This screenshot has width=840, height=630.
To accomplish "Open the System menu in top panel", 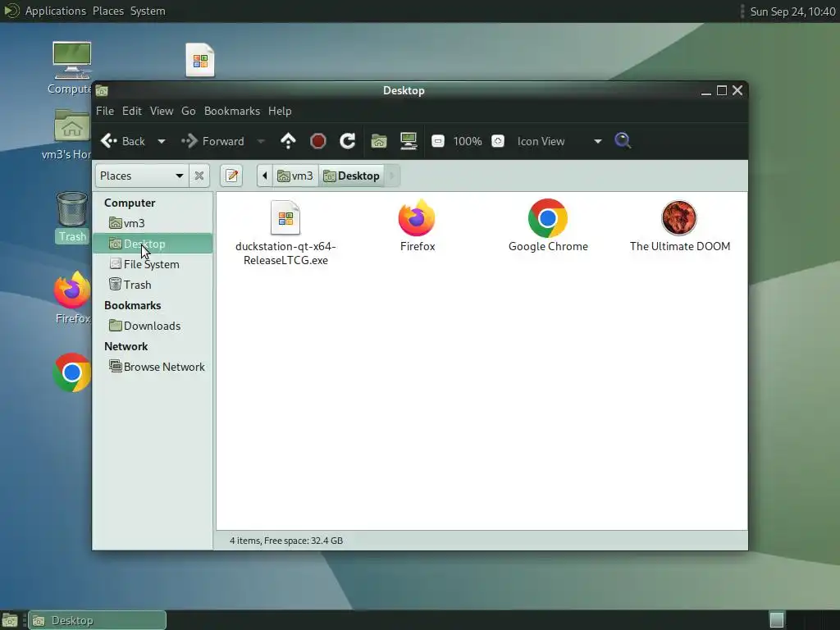I will 148,11.
